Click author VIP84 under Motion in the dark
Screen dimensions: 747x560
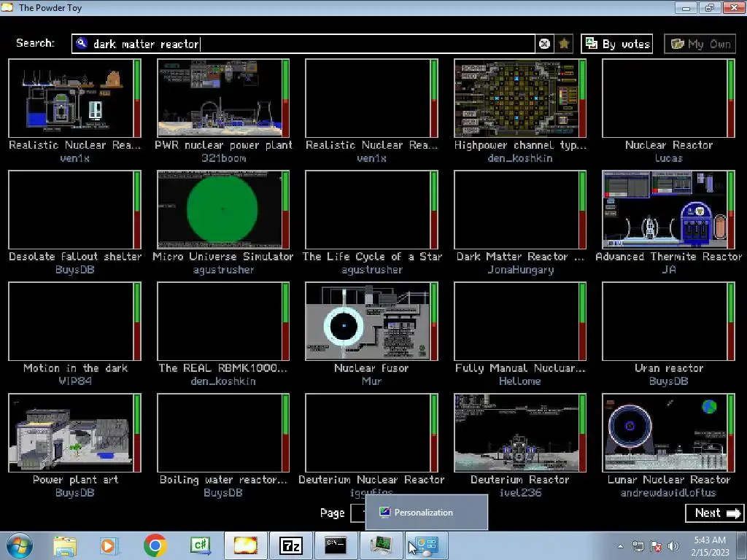75,381
